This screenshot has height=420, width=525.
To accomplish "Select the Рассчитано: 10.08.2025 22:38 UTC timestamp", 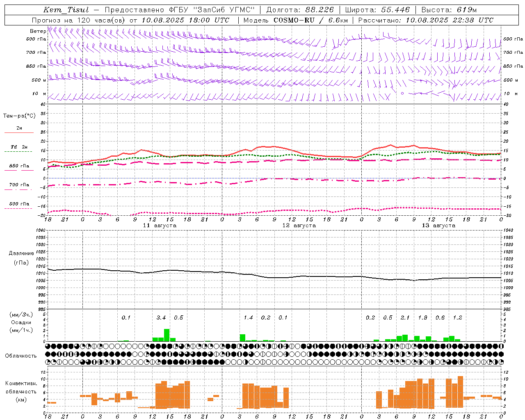I will click(x=426, y=20).
